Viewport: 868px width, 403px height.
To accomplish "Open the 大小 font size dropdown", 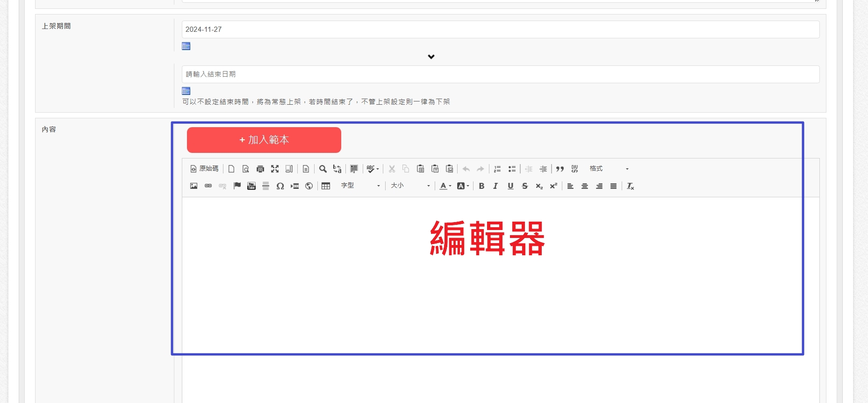I will click(410, 186).
